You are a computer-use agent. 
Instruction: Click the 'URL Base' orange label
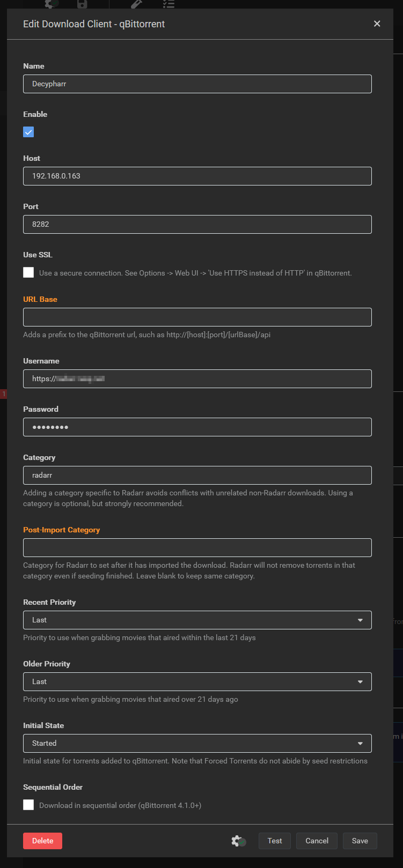40,299
